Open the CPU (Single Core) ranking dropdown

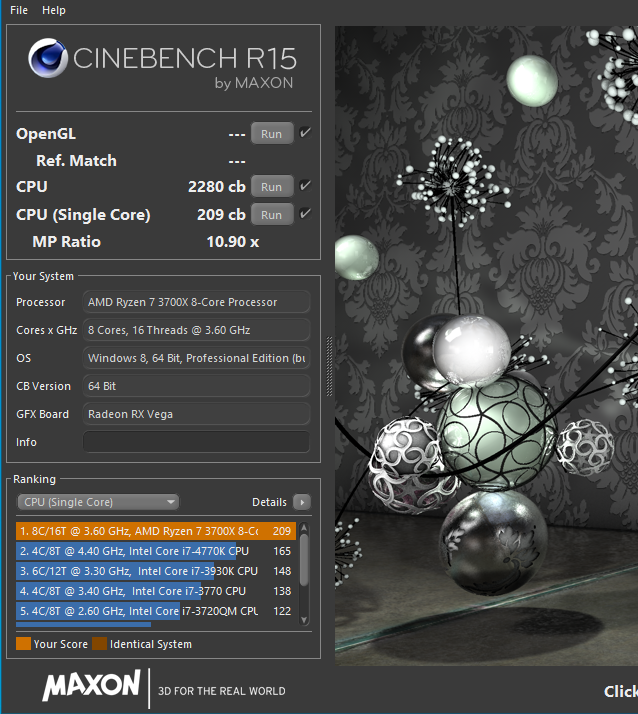pos(98,502)
